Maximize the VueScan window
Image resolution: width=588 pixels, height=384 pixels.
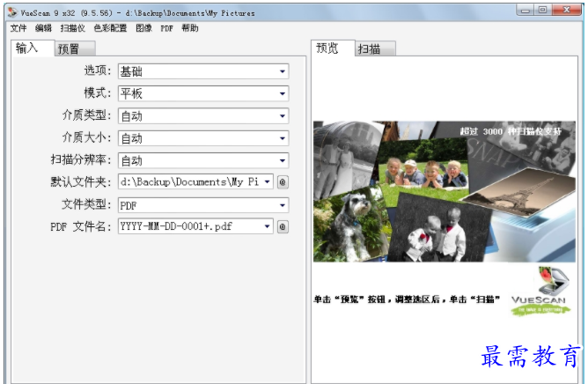[x=542, y=10]
